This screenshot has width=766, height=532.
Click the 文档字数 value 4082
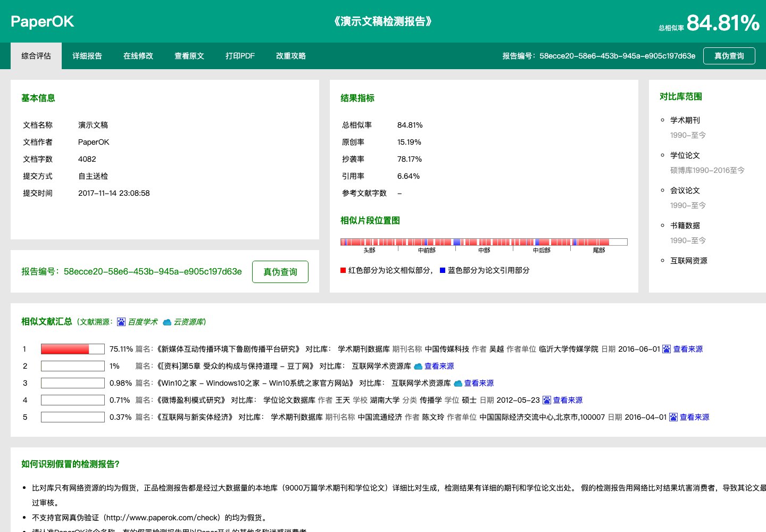coord(87,159)
